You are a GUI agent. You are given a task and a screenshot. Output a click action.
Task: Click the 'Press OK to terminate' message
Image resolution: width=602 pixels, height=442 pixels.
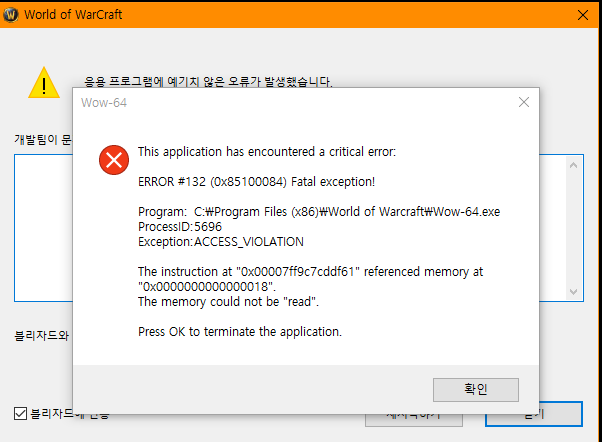pyautogui.click(x=239, y=331)
